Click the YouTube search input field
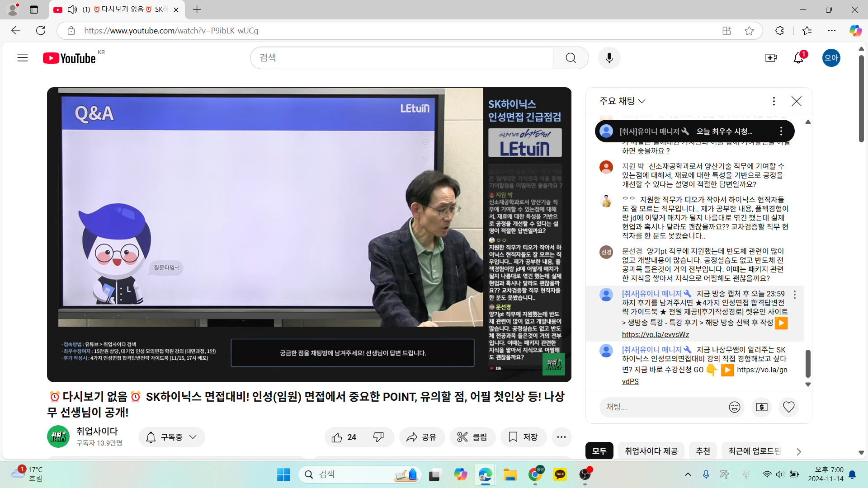Screen dimensions: 868x488 coord(401,58)
